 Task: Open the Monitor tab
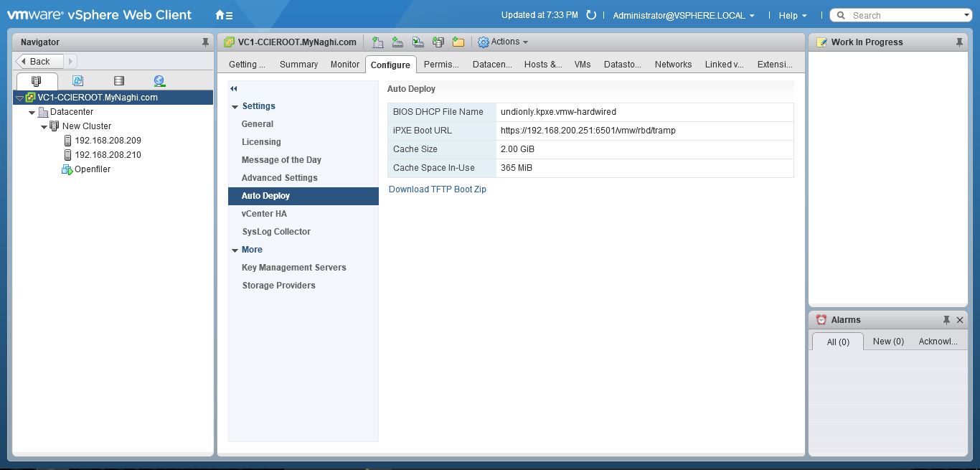pyautogui.click(x=344, y=65)
